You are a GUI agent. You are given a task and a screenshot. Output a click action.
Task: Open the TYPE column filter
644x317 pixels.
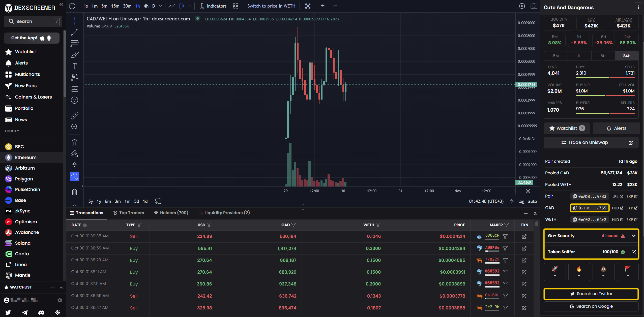[139, 225]
